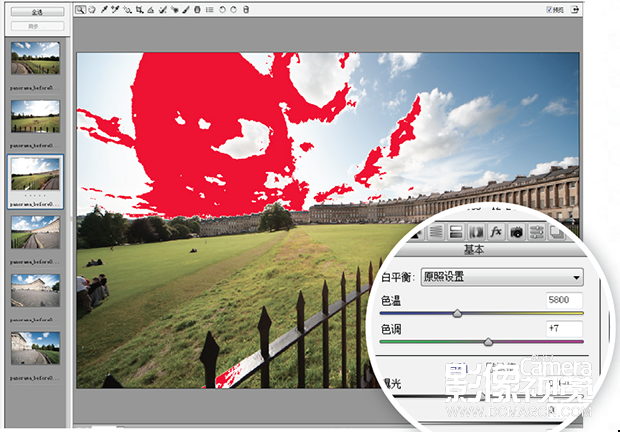Click the 曝光 exposure label
620x432 pixels.
click(x=392, y=383)
